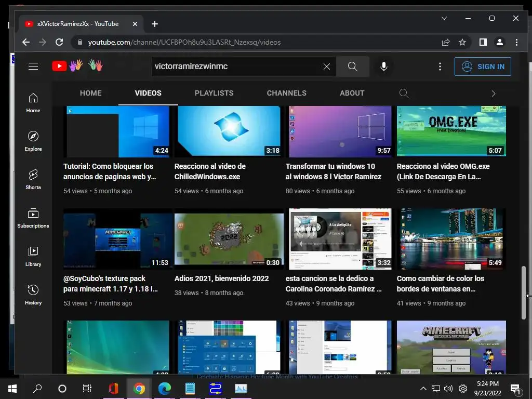Click the 11:53 Minecraft texture pack thumbnail
Screen dimensions: 532x399
pyautogui.click(x=118, y=239)
